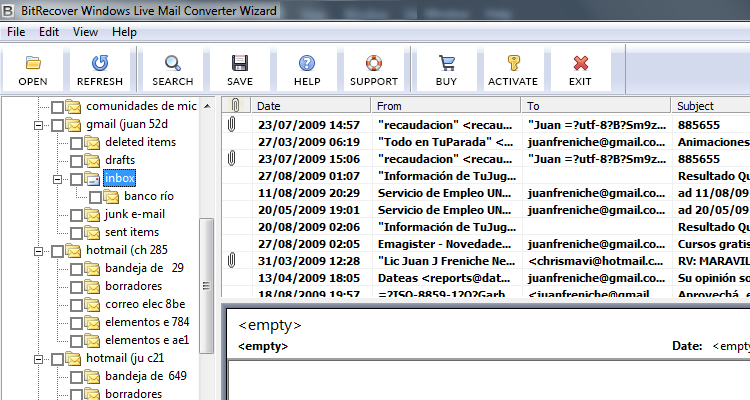Select the elementos e ae1 folder
750x400 pixels.
point(147,340)
